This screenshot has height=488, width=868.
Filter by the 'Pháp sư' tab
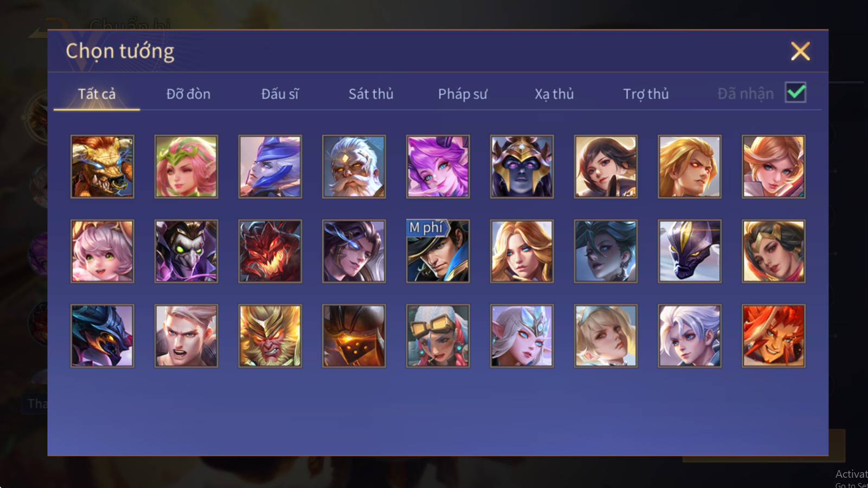click(x=463, y=94)
